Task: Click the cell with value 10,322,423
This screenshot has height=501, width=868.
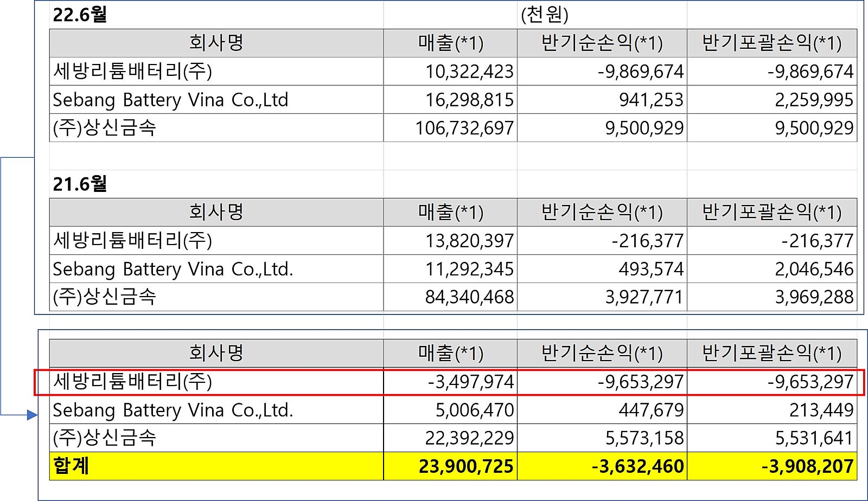Action: coord(450,72)
